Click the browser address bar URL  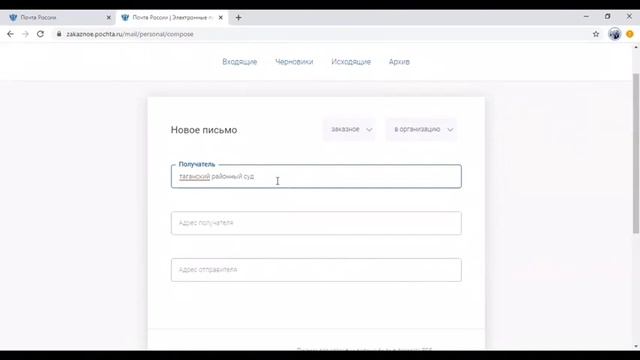coord(130,34)
